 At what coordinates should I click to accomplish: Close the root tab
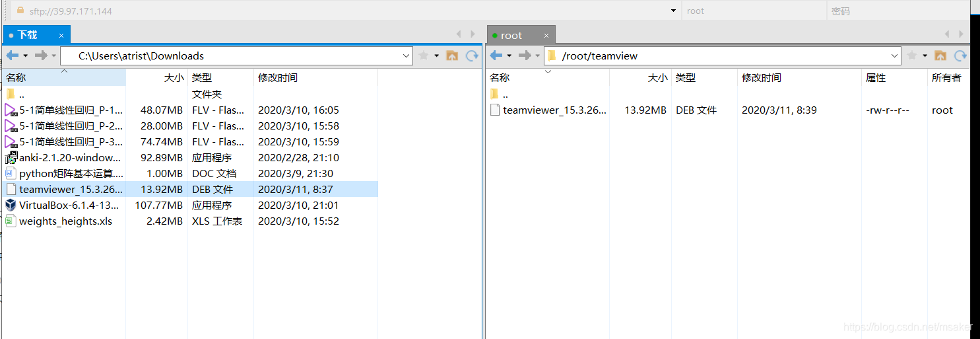[546, 36]
